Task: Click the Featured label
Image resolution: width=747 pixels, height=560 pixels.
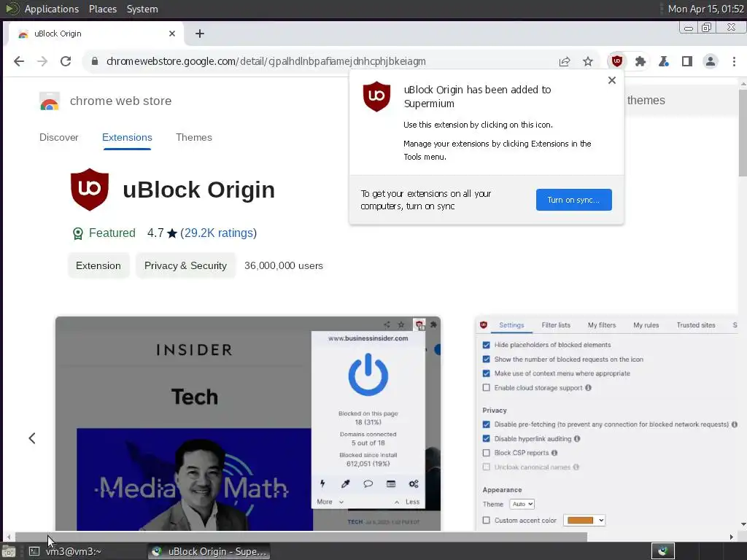Action: (x=112, y=233)
